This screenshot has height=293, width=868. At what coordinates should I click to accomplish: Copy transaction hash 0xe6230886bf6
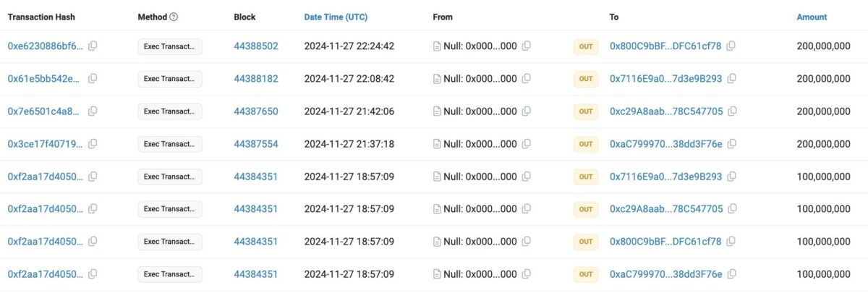point(93,46)
